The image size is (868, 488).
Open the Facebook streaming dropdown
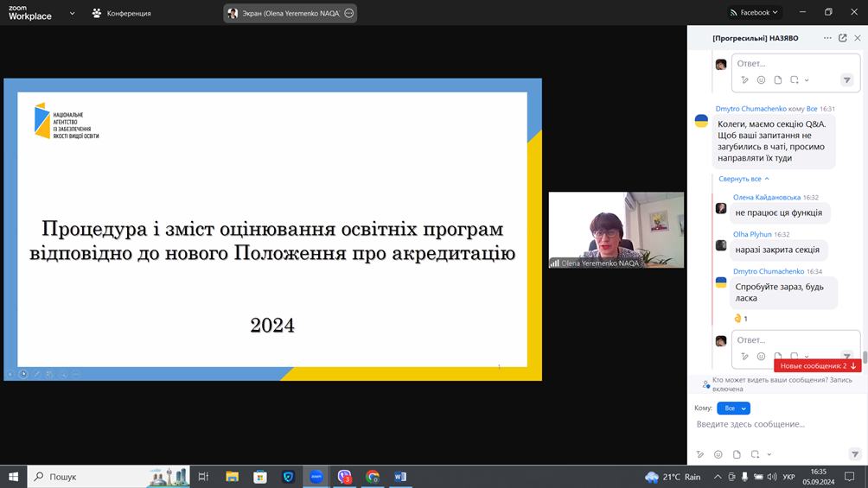click(x=754, y=13)
